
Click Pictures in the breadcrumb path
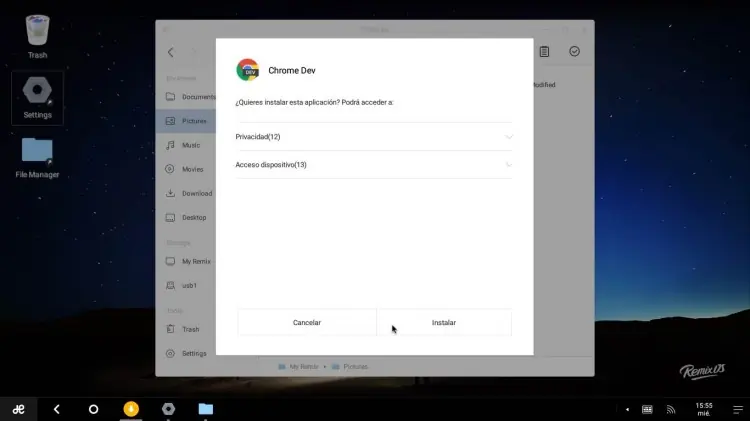tap(350, 366)
